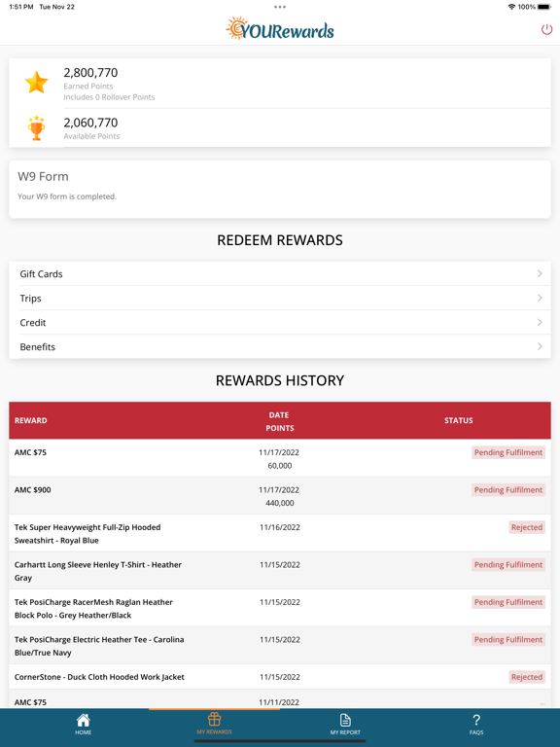Select the AMC $900 reward name
The image size is (560, 747).
[x=32, y=490]
